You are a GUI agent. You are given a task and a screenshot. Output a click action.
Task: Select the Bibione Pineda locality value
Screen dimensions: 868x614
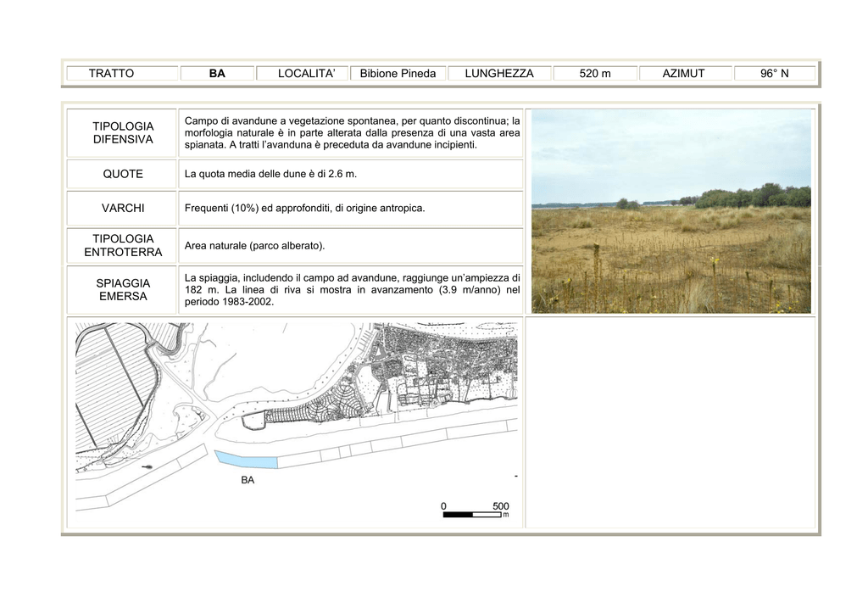[x=398, y=73]
